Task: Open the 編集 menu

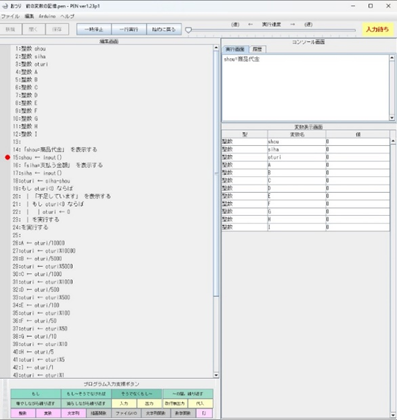Action: tap(29, 16)
